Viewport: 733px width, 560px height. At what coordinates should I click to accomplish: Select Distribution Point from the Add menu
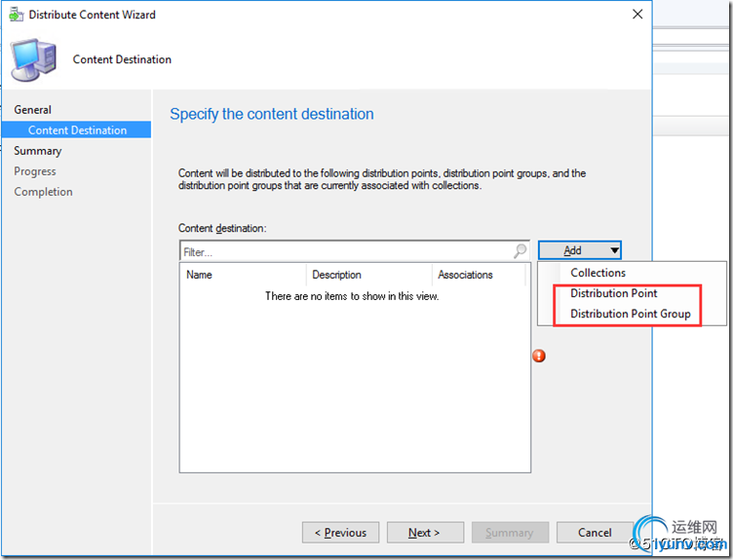[613, 293]
